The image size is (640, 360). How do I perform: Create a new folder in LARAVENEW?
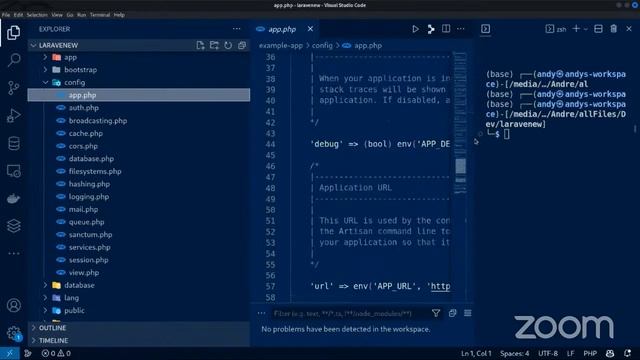tap(214, 45)
